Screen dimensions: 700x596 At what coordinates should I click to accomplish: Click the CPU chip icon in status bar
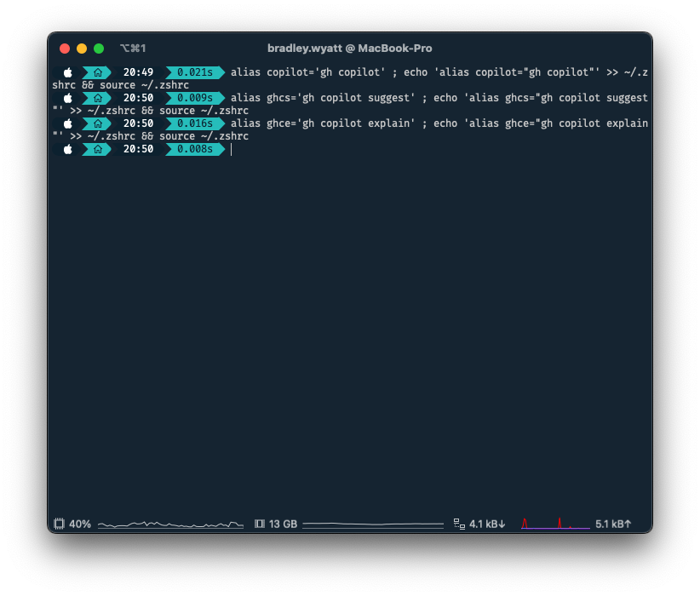pos(59,524)
